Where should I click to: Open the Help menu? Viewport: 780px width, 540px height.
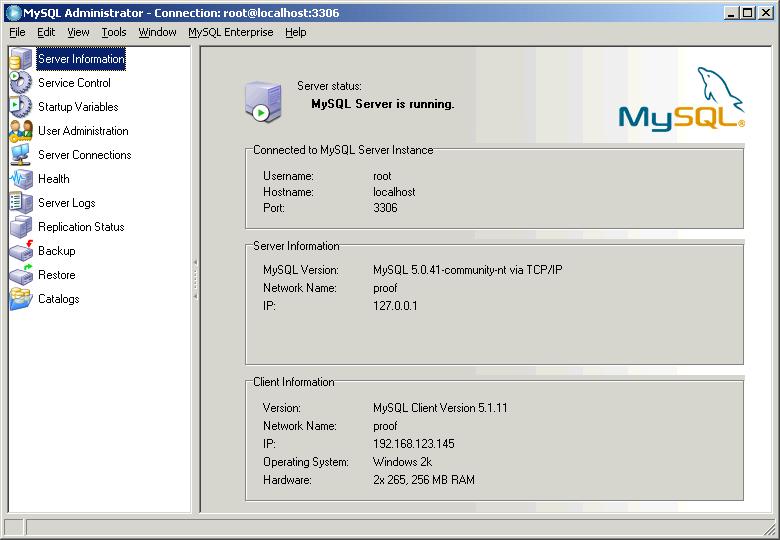click(x=295, y=32)
